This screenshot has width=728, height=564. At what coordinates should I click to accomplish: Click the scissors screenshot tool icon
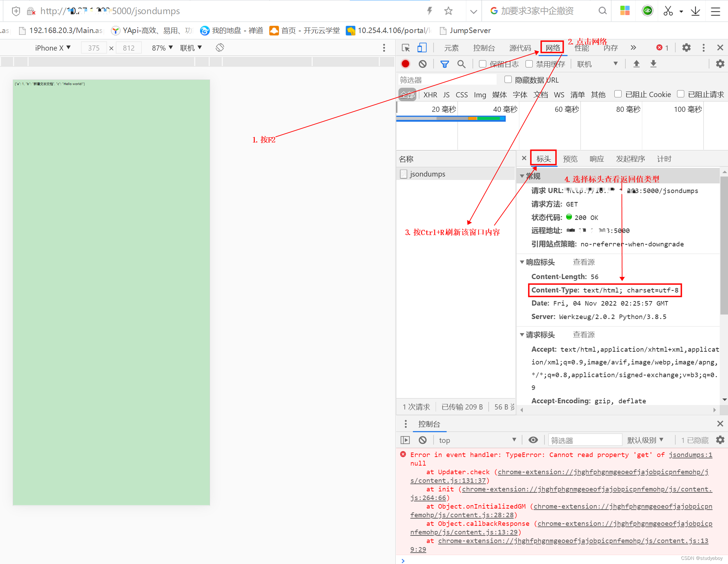(668, 11)
